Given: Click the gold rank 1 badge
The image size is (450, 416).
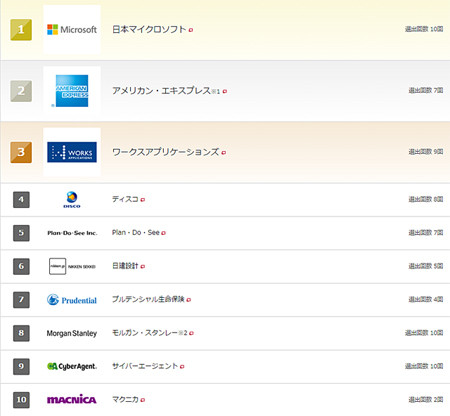Looking at the screenshot, I should pos(21,30).
